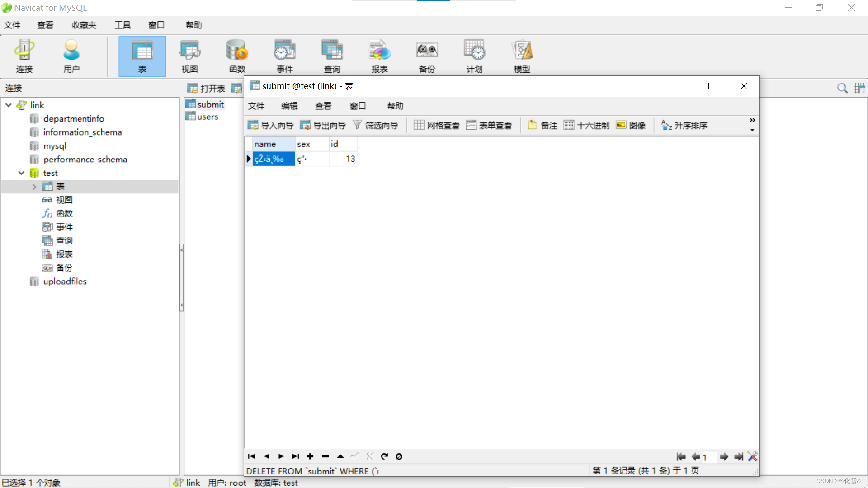Image resolution: width=868 pixels, height=488 pixels.
Task: Open the 编辑 menu in the submit window
Action: (289, 106)
